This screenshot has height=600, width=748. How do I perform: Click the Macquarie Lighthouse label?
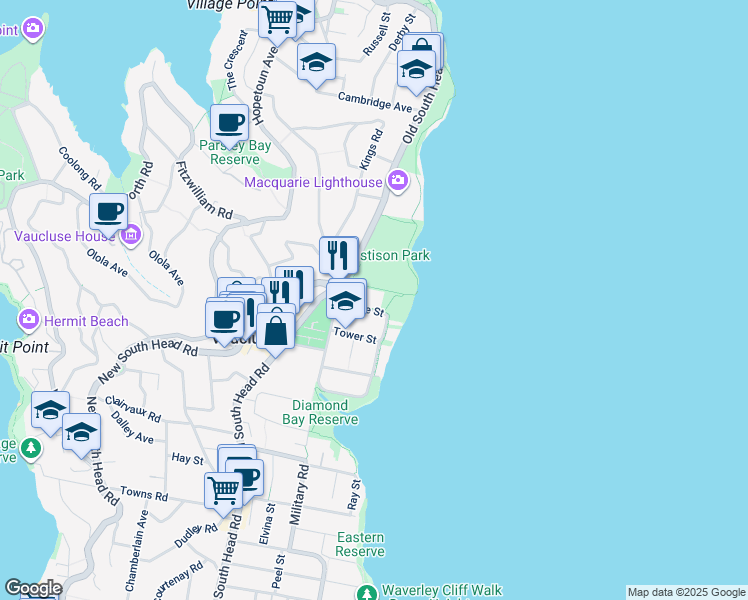coord(314,182)
